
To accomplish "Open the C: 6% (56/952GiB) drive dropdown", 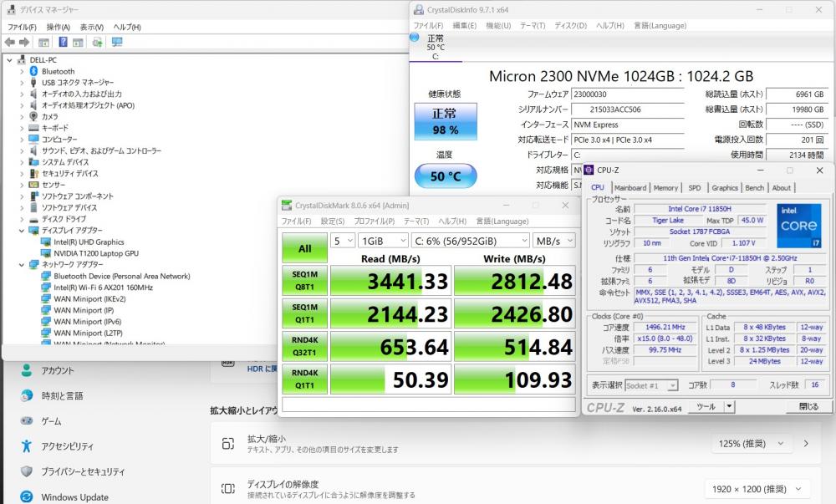I will [470, 241].
